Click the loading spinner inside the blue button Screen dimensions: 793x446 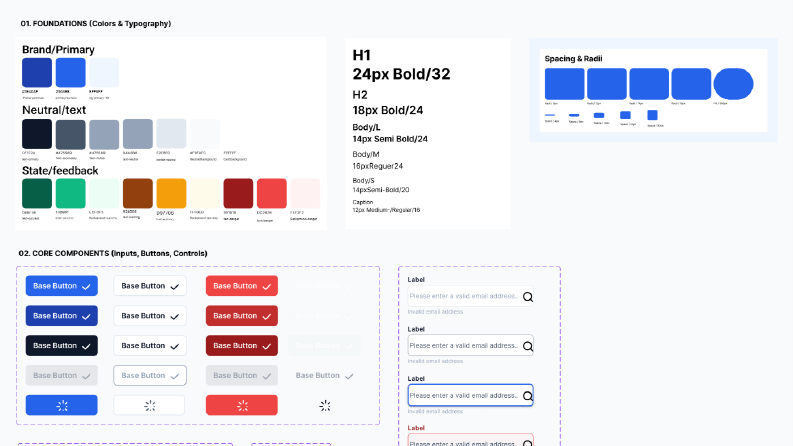(62, 406)
